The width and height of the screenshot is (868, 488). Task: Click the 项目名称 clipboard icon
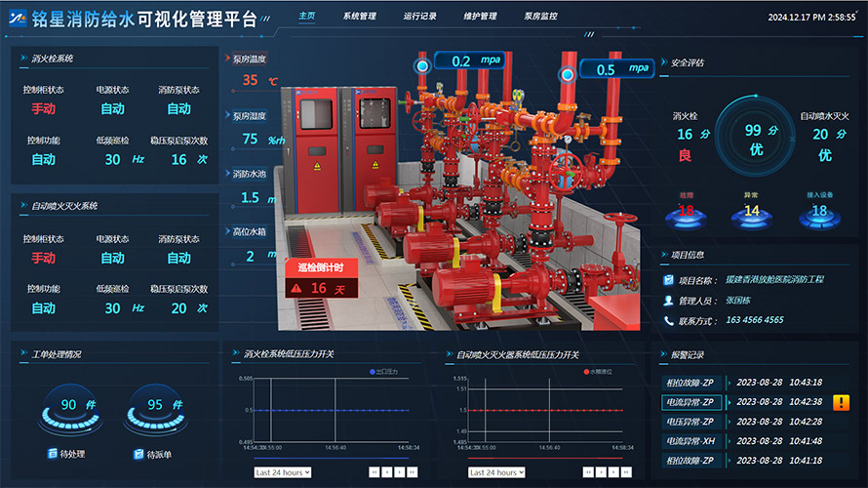668,280
